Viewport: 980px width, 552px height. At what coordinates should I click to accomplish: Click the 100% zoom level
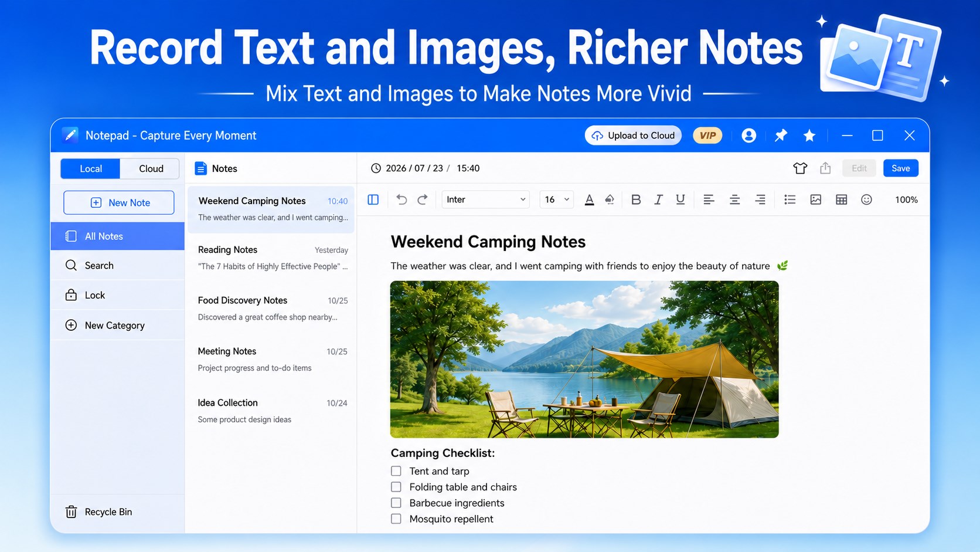coord(906,199)
